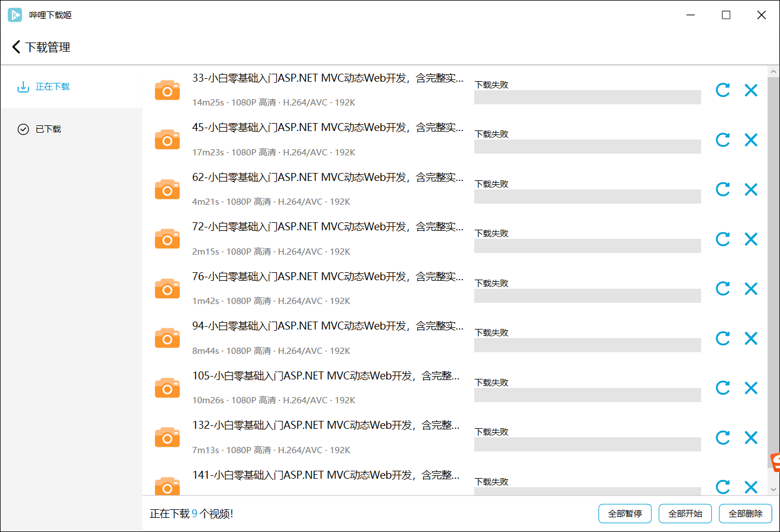Viewport: 780px width, 532px height.
Task: Open the 正在下载 tab
Action: point(71,87)
